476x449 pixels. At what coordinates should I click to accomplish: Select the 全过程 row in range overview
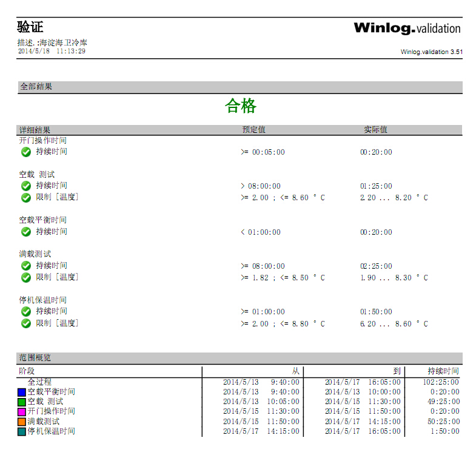pos(39,382)
